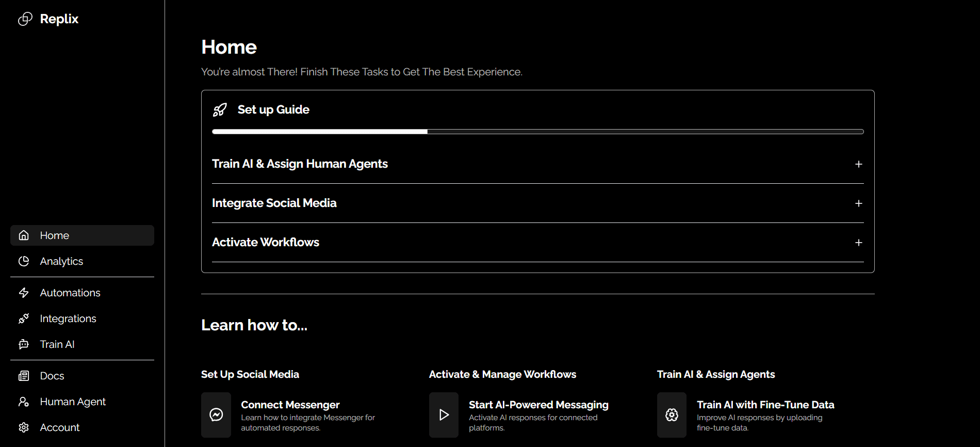Click the Set up Guide progress bar

pos(538,132)
